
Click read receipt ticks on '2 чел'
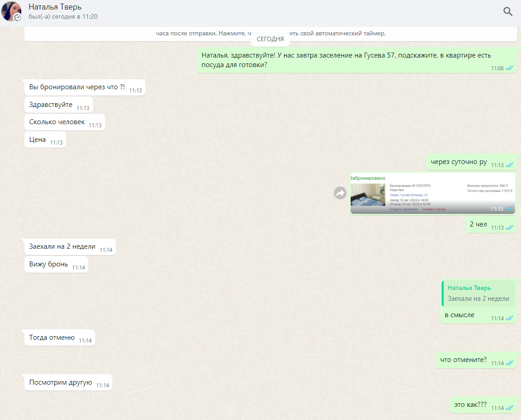tap(509, 227)
